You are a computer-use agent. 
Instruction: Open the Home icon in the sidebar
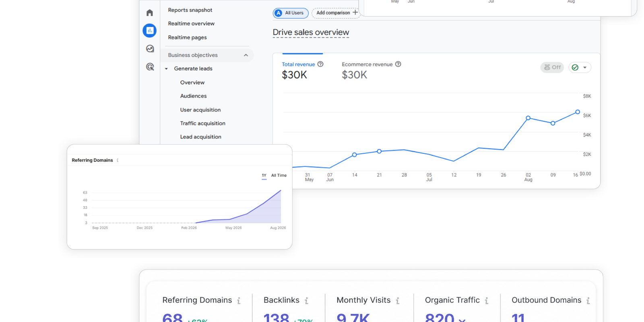coord(150,13)
